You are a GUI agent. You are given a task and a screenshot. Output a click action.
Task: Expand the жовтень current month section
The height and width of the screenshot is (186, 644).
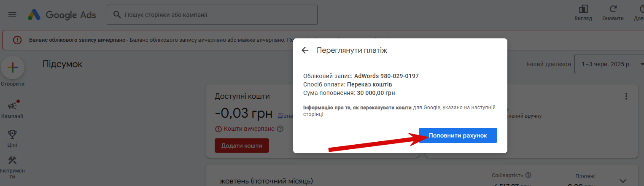pyautogui.click(x=622, y=180)
